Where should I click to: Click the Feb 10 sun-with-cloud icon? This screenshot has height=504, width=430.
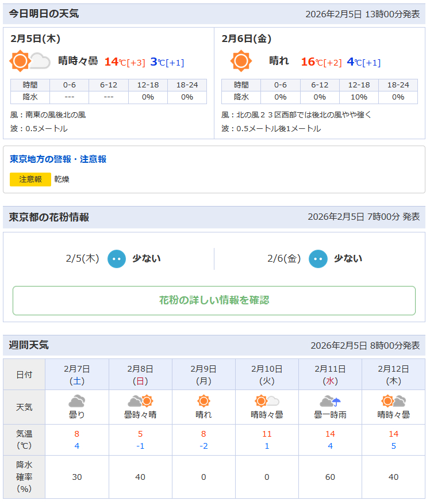click(x=267, y=402)
